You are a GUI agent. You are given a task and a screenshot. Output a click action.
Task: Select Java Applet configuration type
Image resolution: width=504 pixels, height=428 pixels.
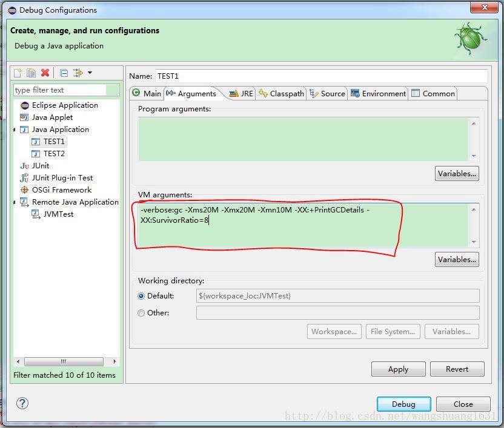click(x=52, y=117)
